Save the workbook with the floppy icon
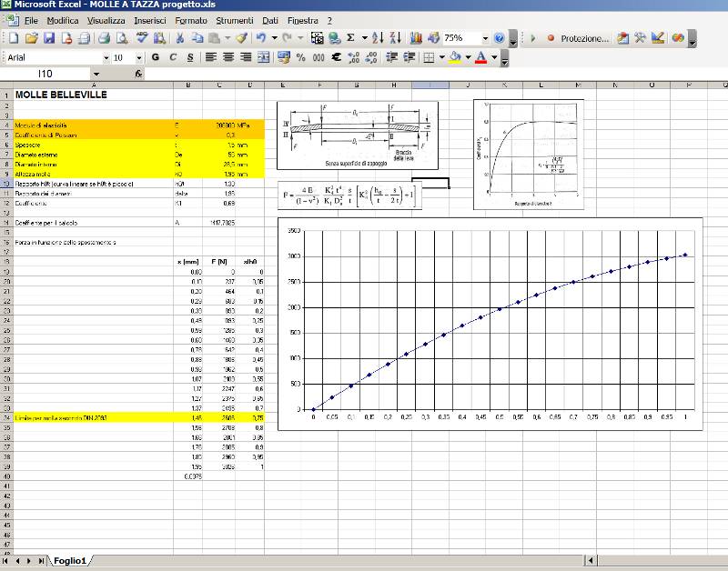This screenshot has width=728, height=571. pos(49,38)
